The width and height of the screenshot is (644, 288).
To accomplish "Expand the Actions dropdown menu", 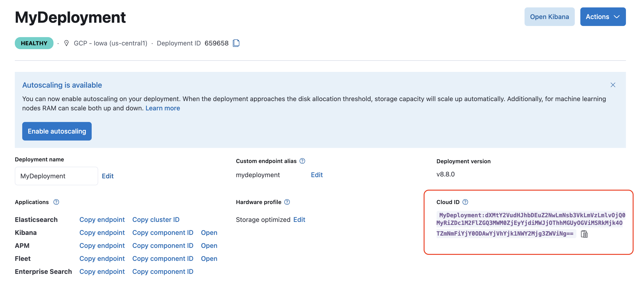I will pyautogui.click(x=603, y=16).
